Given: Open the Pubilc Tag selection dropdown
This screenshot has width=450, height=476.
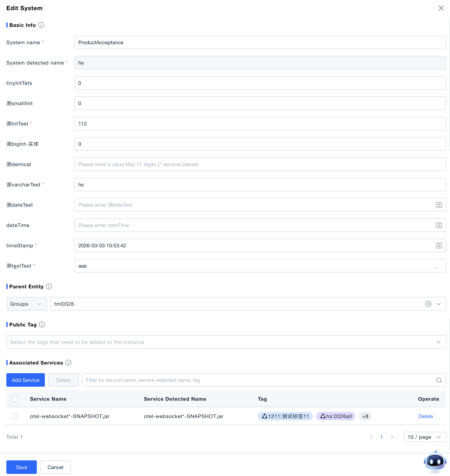Looking at the screenshot, I should point(226,342).
